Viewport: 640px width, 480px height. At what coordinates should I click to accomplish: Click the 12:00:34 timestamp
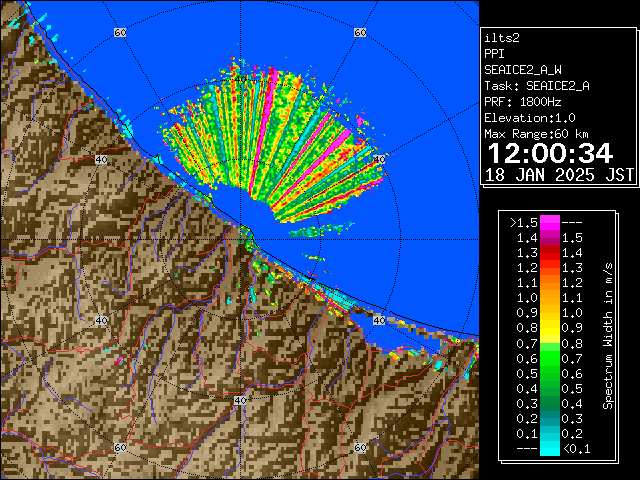click(x=550, y=154)
